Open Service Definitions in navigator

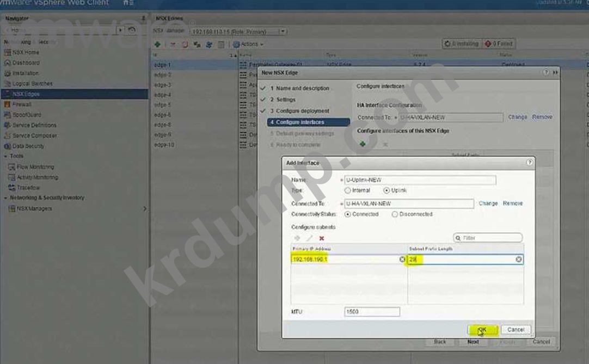click(34, 125)
